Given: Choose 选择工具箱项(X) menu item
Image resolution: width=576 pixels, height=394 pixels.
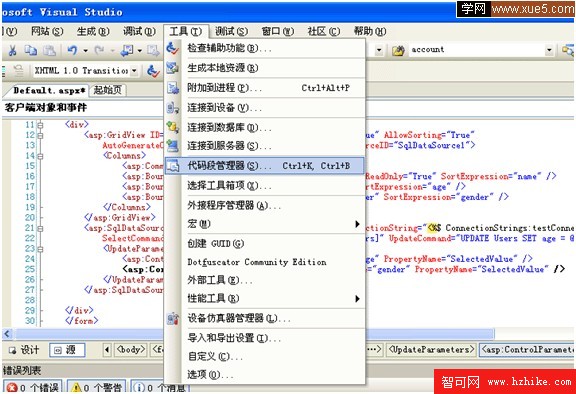Looking at the screenshot, I should pyautogui.click(x=264, y=185).
